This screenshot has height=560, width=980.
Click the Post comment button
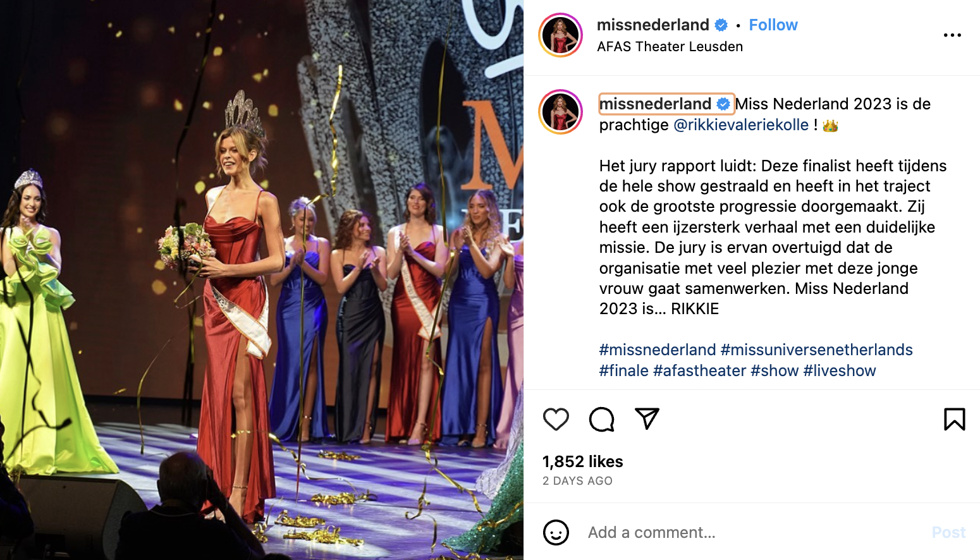948,533
